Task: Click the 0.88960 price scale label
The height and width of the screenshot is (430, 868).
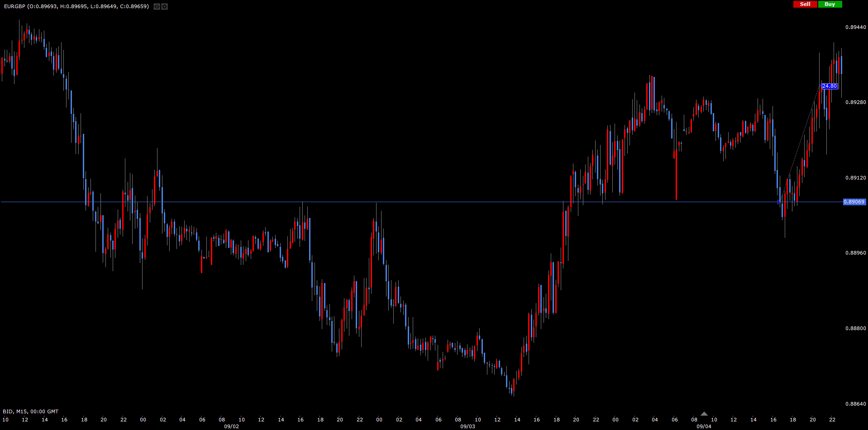Action: tap(855, 253)
